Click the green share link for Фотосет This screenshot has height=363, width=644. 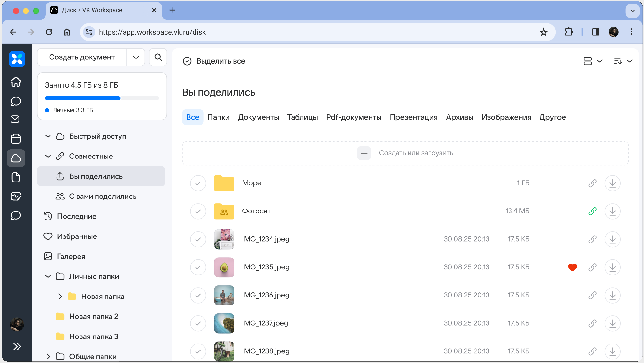pyautogui.click(x=593, y=211)
